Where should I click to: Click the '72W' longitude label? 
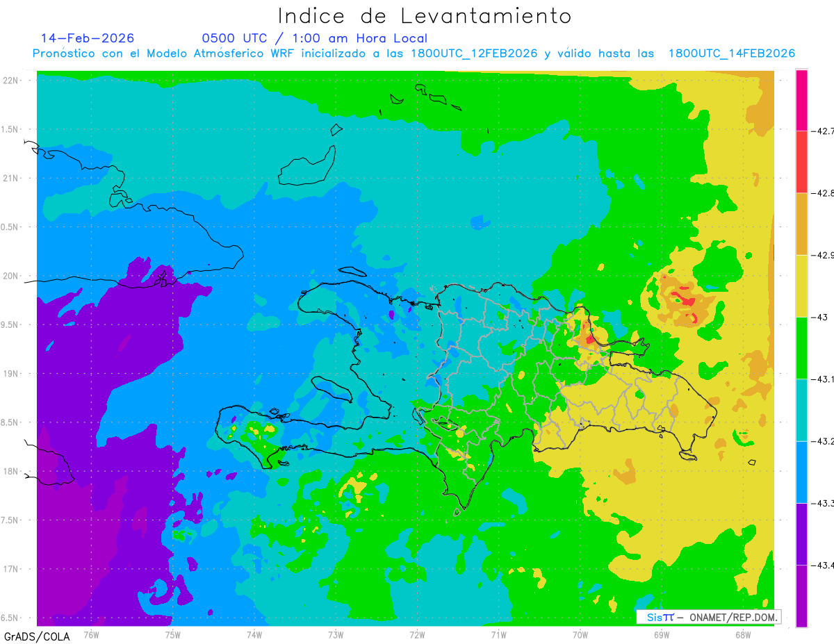tap(417, 635)
